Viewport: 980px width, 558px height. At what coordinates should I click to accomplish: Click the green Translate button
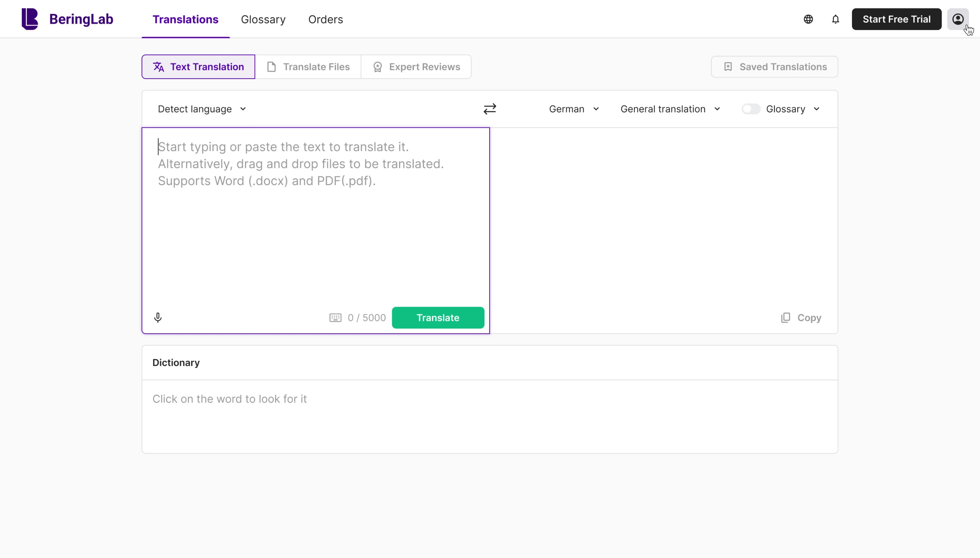click(438, 318)
